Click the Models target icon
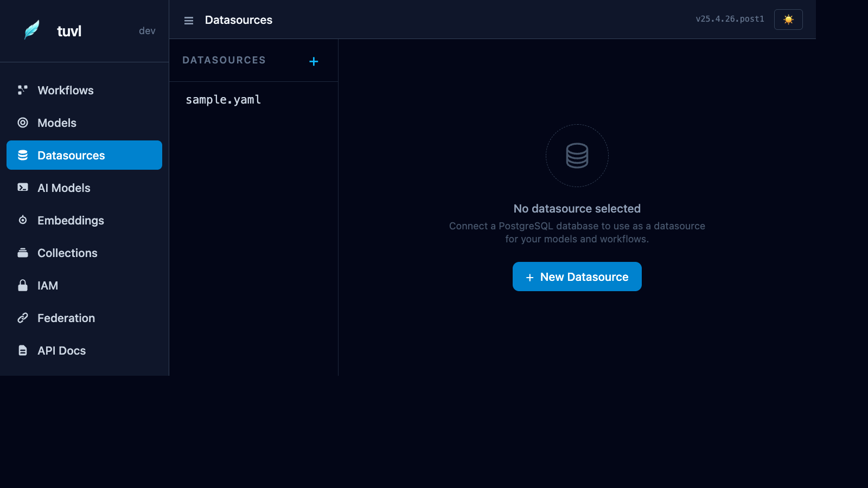The width and height of the screenshot is (868, 488). [x=23, y=123]
